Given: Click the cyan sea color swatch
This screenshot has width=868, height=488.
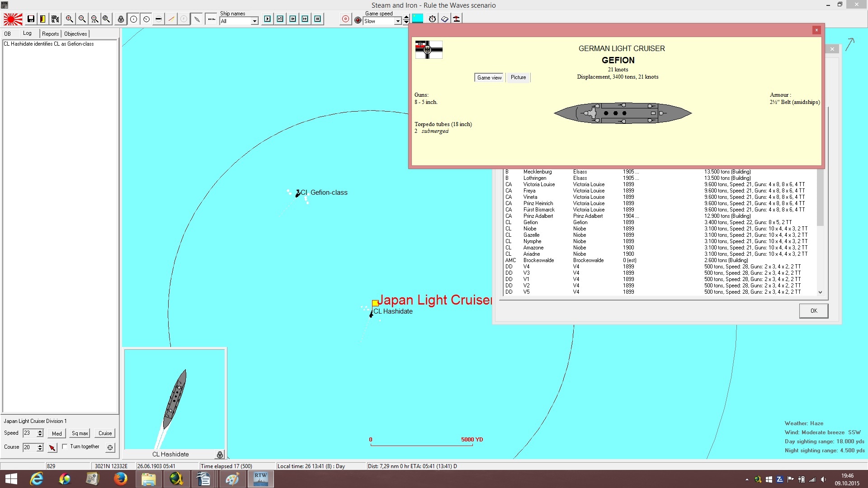Looking at the screenshot, I should (418, 19).
